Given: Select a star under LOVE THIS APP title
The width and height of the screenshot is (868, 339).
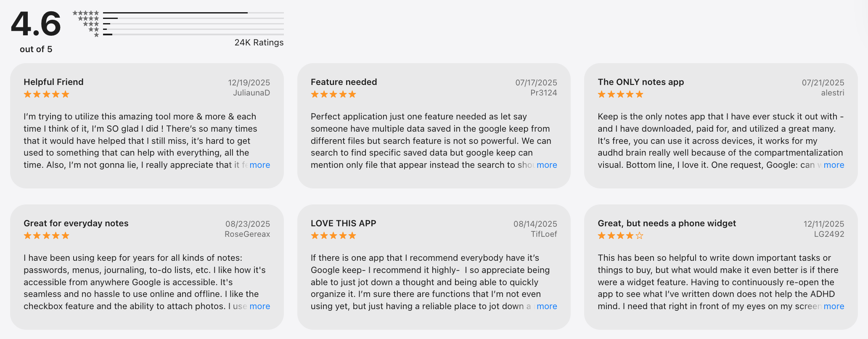Looking at the screenshot, I should coord(333,236).
